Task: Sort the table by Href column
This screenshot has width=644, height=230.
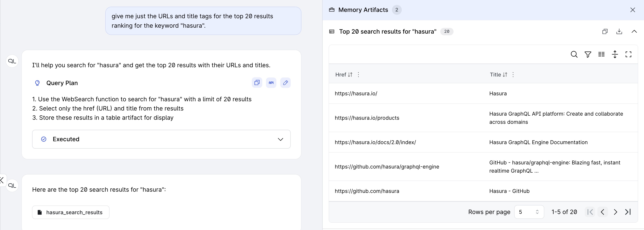Action: (x=350, y=75)
